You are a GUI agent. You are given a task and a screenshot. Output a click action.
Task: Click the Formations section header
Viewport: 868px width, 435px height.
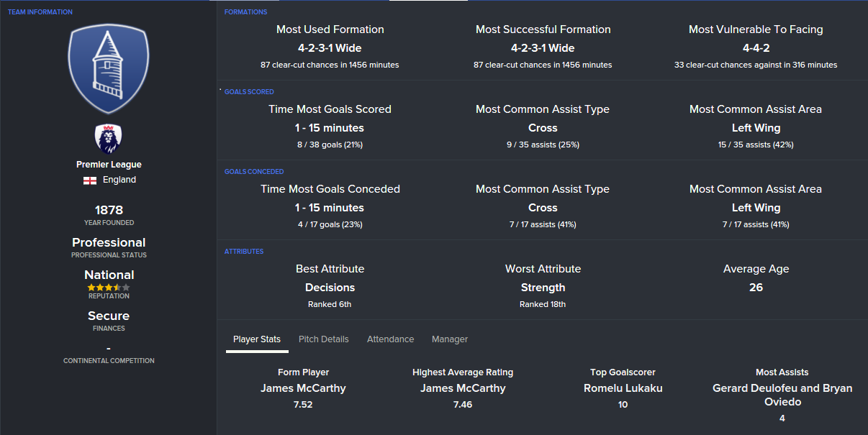(x=245, y=12)
